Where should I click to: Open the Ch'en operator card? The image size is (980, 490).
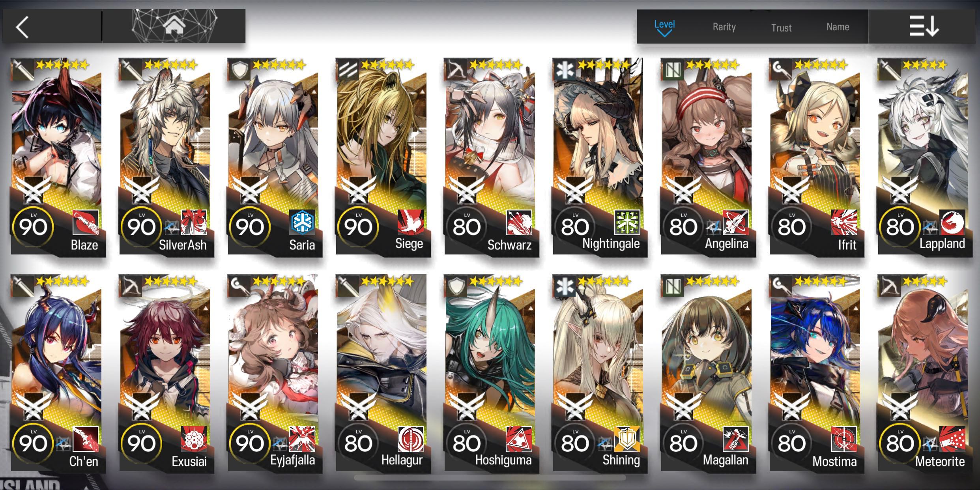coord(58,374)
